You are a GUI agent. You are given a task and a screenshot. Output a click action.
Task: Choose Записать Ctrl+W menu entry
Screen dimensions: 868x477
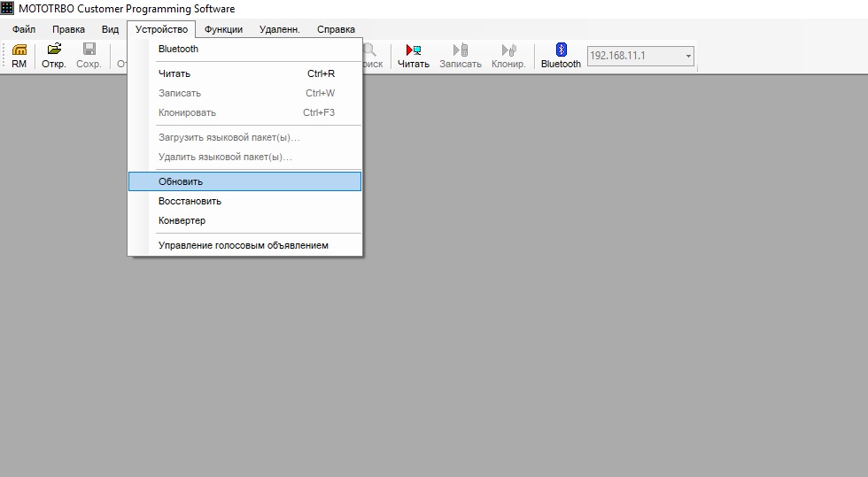(244, 93)
